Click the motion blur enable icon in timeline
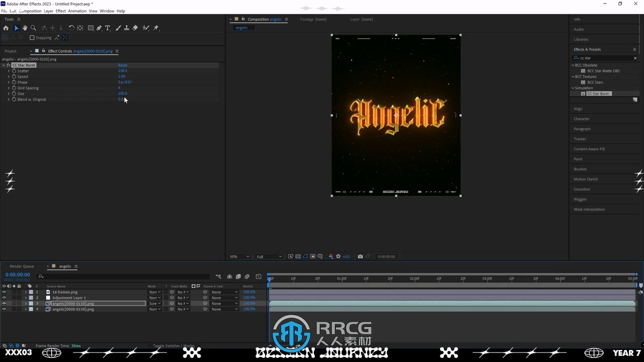 tap(247, 277)
